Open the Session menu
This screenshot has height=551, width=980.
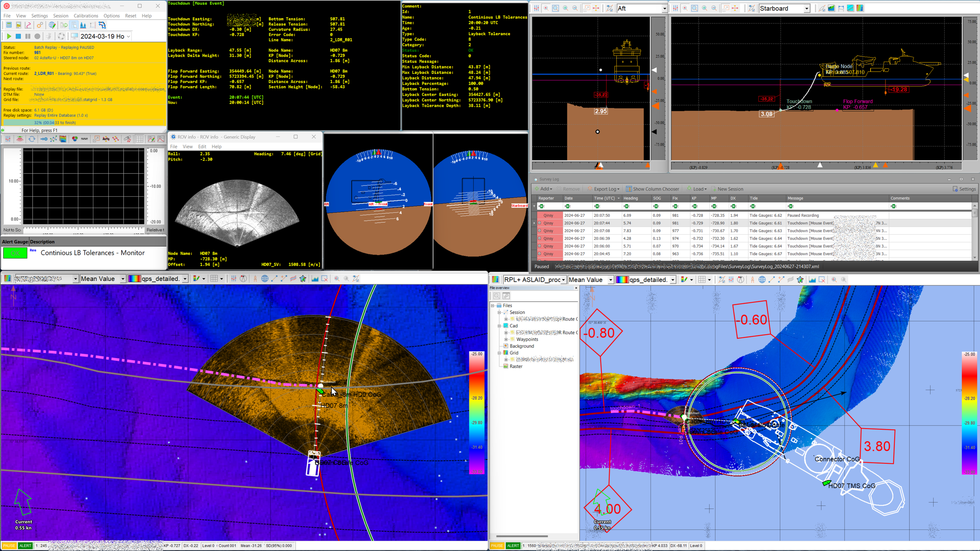pyautogui.click(x=60, y=16)
